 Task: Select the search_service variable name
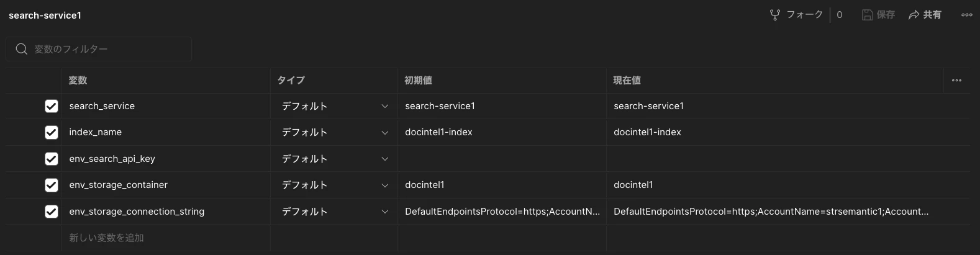pos(102,106)
